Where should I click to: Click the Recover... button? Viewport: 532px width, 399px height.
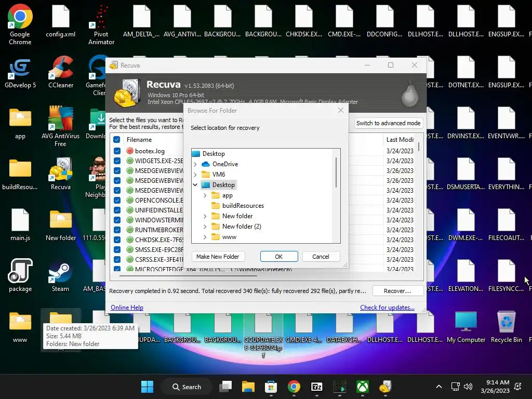click(397, 291)
